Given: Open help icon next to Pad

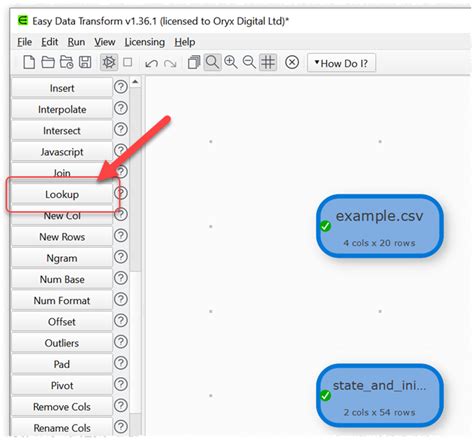Looking at the screenshot, I should click(x=121, y=363).
